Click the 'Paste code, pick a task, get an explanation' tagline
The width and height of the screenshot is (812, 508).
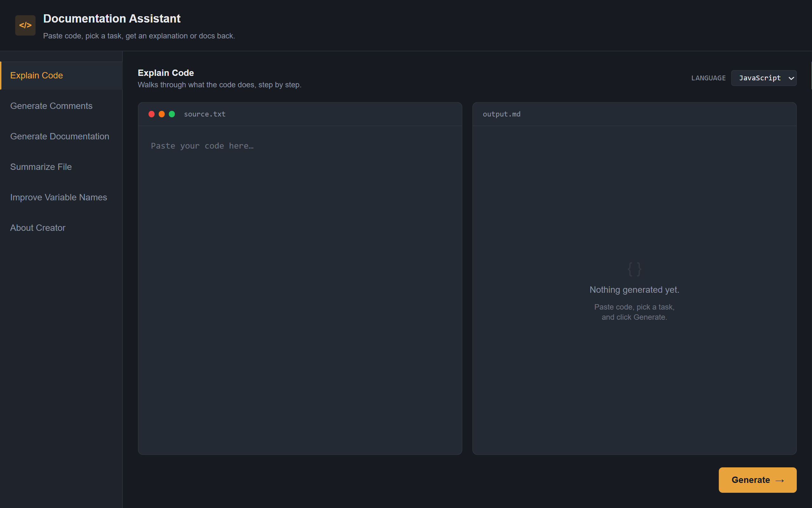[x=139, y=36]
